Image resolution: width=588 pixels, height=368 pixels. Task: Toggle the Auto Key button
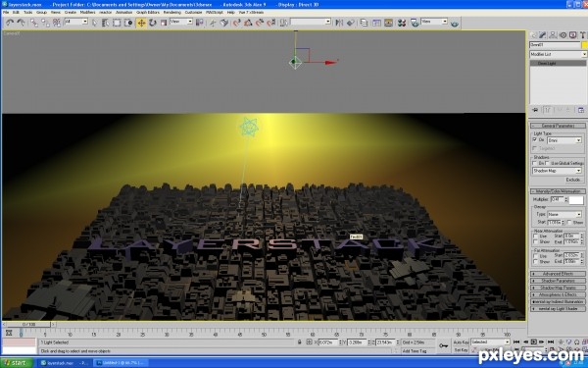point(461,342)
